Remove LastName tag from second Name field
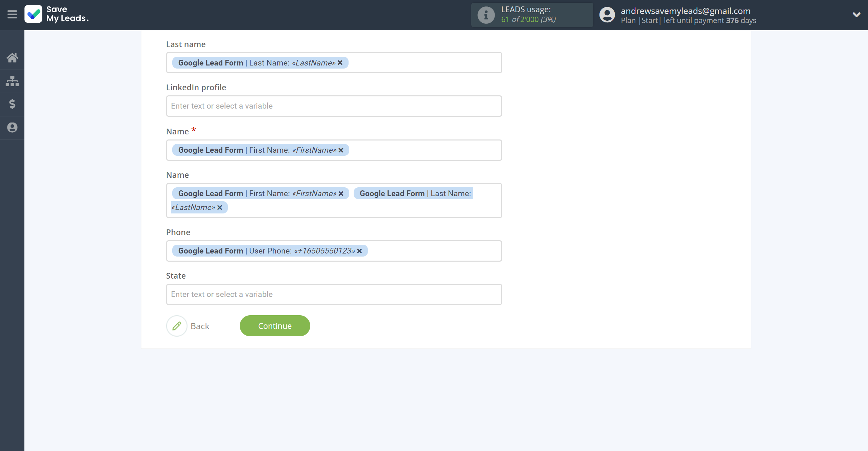 (x=220, y=207)
